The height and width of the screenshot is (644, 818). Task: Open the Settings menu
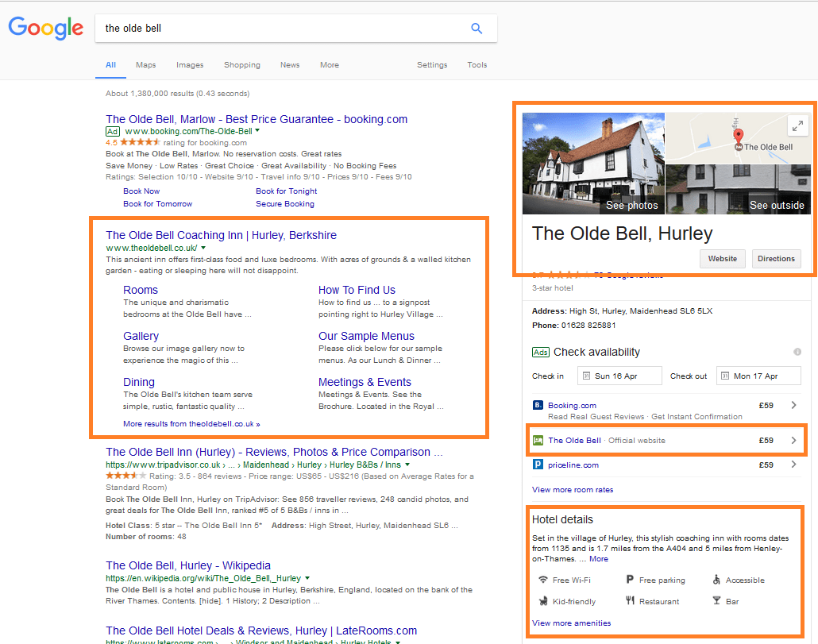(432, 64)
